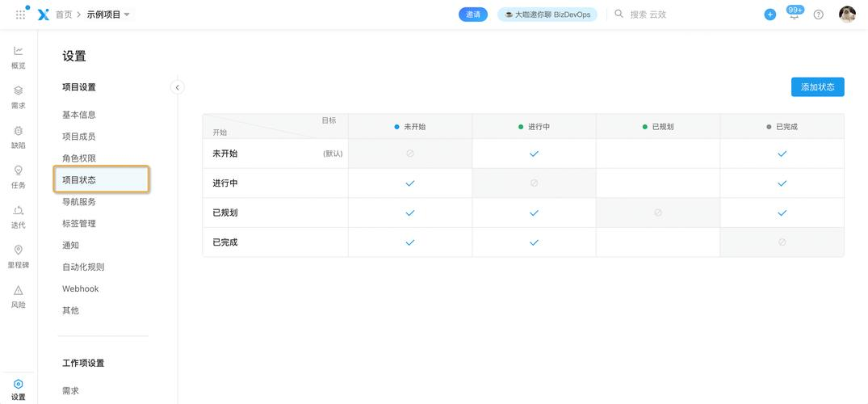Viewport: 868px width, 404px height.
Task: Select Webhook settings item
Action: tap(81, 288)
